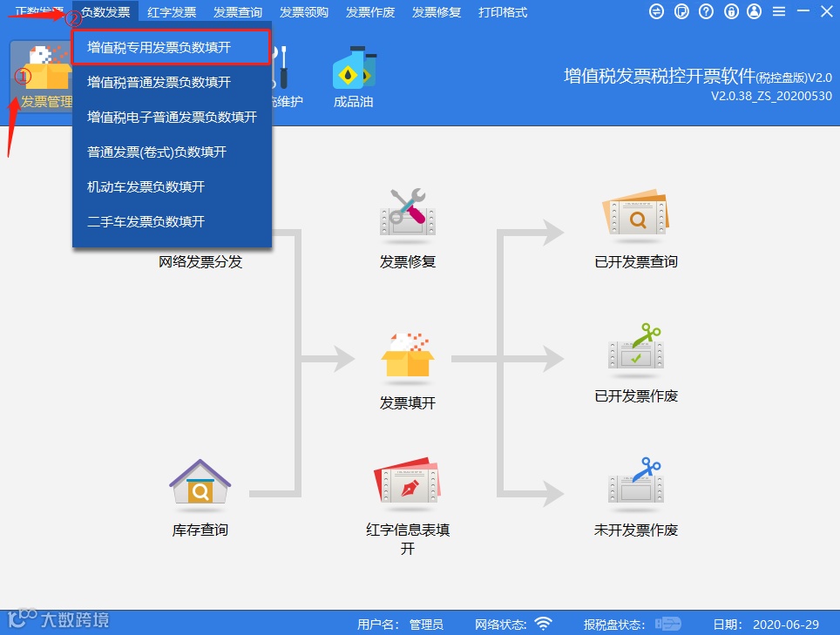Open the 已开发票查询 magnifier icon
The width and height of the screenshot is (840, 635).
click(x=636, y=212)
